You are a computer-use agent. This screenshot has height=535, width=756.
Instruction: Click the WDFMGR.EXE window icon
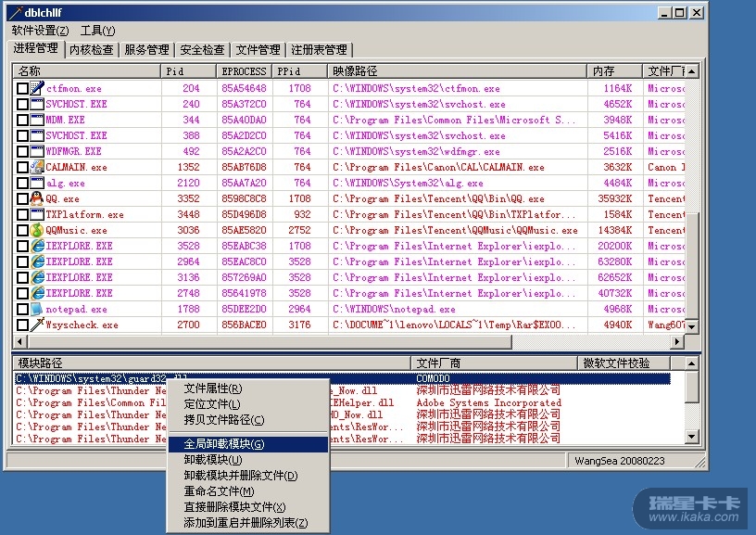(x=37, y=151)
